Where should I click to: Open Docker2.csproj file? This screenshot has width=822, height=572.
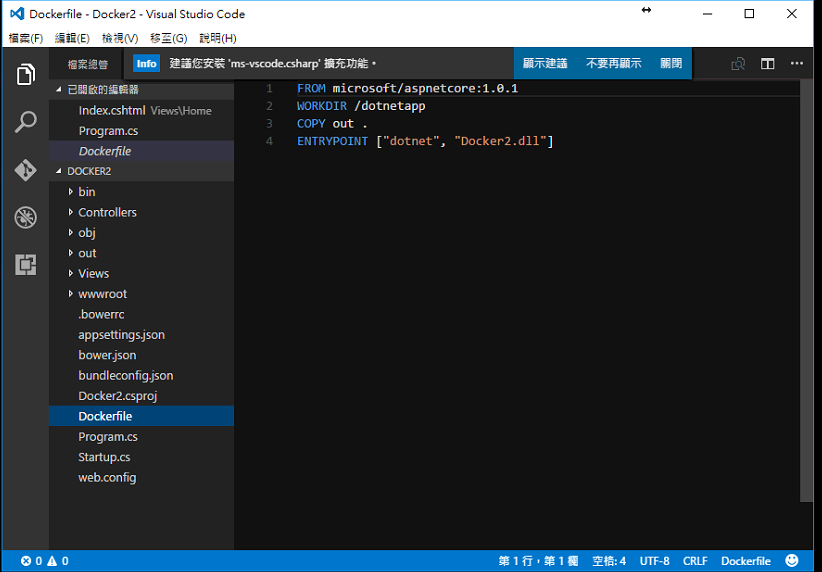[x=142, y=396]
